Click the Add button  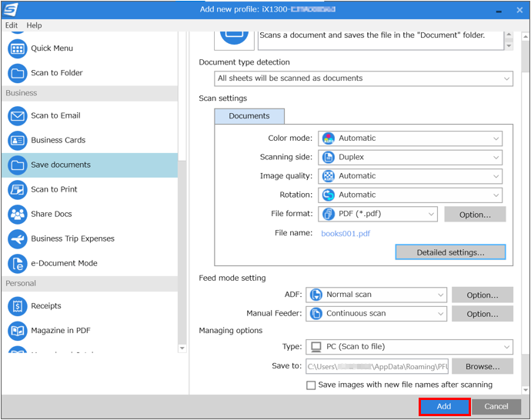(444, 406)
